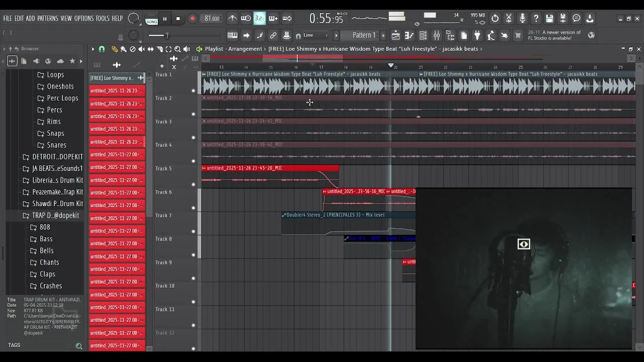Screen dimensions: 644x362
Task: Click the one-click audio recording microphone icon
Action: click(x=522, y=19)
